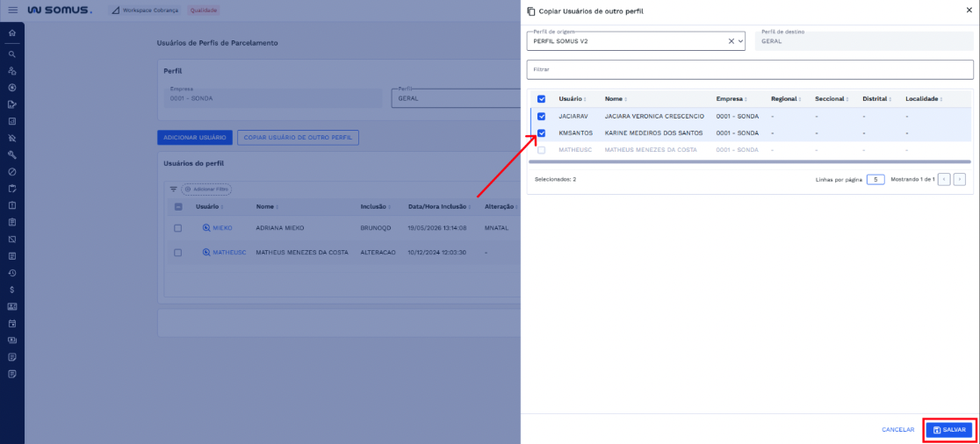Click the 19/05/2026 13:14:08 date cell
The image size is (980, 444).
tap(437, 228)
